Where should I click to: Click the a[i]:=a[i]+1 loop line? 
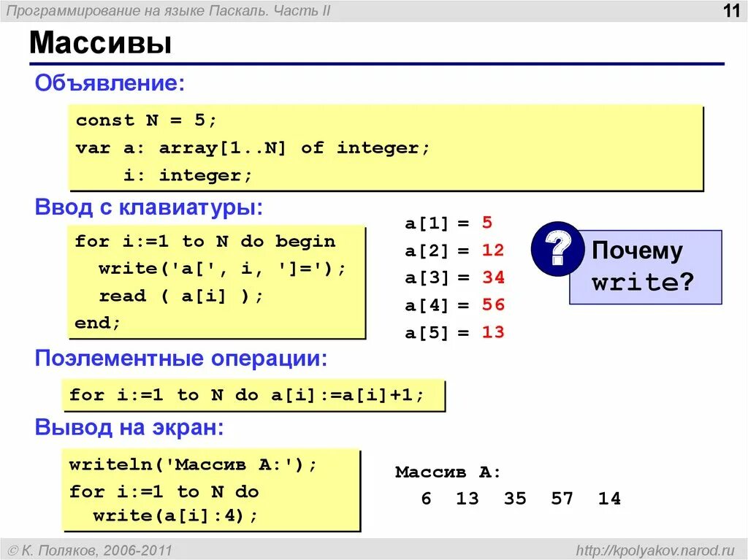[247, 395]
